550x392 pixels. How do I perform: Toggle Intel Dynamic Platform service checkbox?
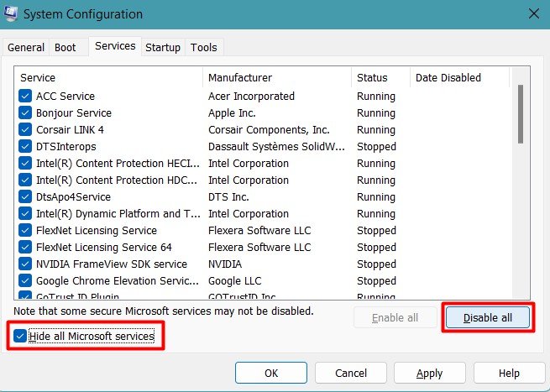[x=25, y=213]
